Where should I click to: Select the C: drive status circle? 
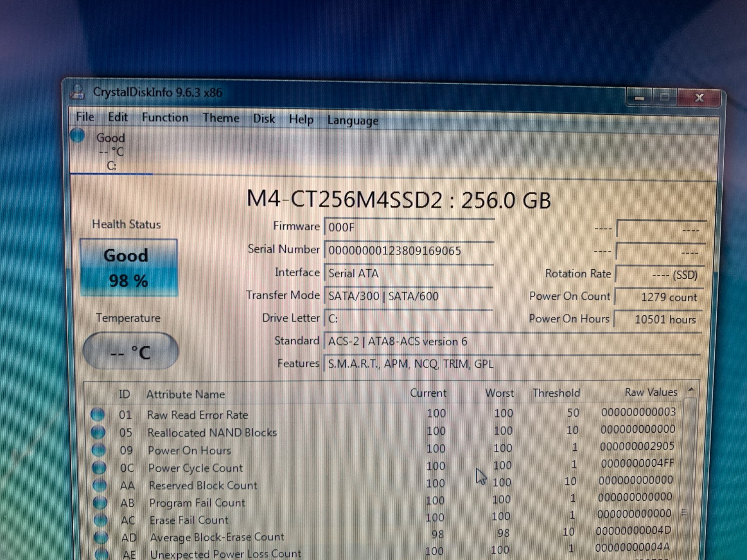pyautogui.click(x=78, y=136)
